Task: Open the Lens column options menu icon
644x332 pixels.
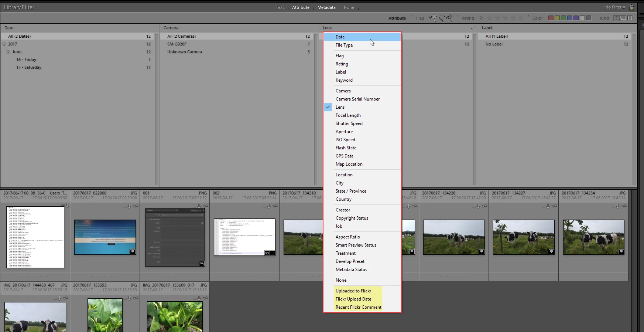Action: tap(474, 28)
